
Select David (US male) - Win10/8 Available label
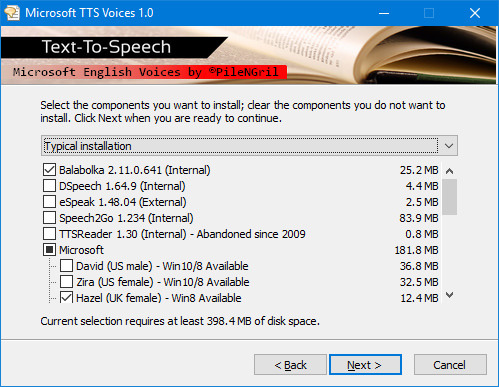click(162, 266)
